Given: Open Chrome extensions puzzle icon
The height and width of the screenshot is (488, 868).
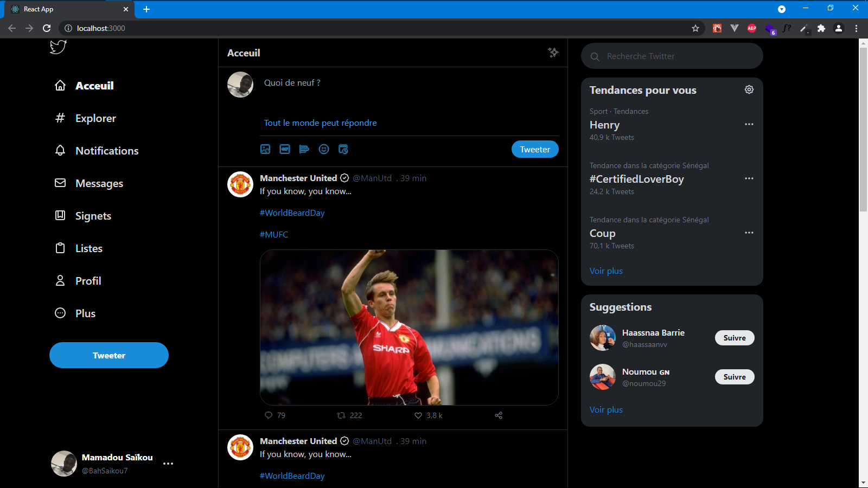Looking at the screenshot, I should 821,28.
